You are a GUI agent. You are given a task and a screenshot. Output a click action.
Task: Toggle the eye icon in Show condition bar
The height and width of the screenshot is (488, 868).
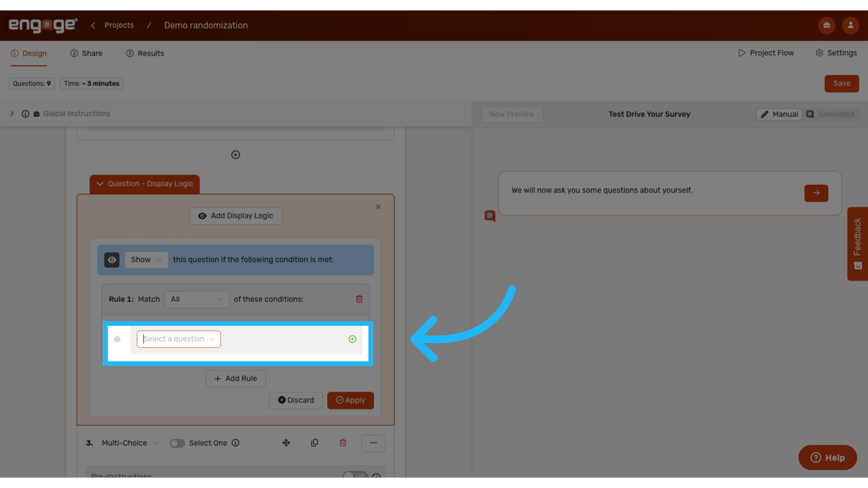pos(112,260)
